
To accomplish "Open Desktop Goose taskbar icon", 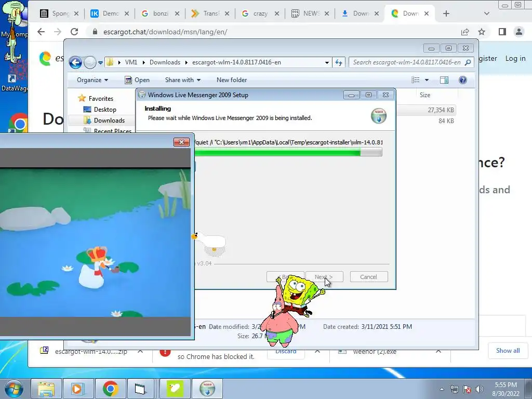I will click(175, 389).
